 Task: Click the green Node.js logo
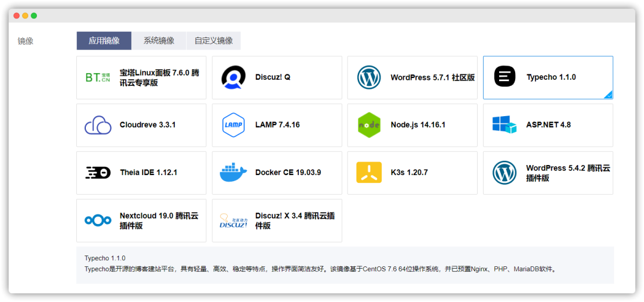[x=369, y=124]
